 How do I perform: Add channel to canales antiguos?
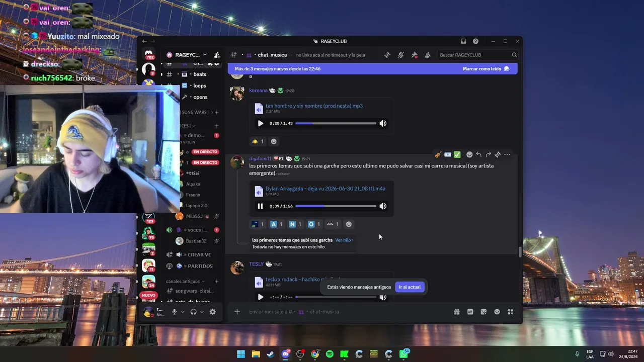pyautogui.click(x=217, y=281)
